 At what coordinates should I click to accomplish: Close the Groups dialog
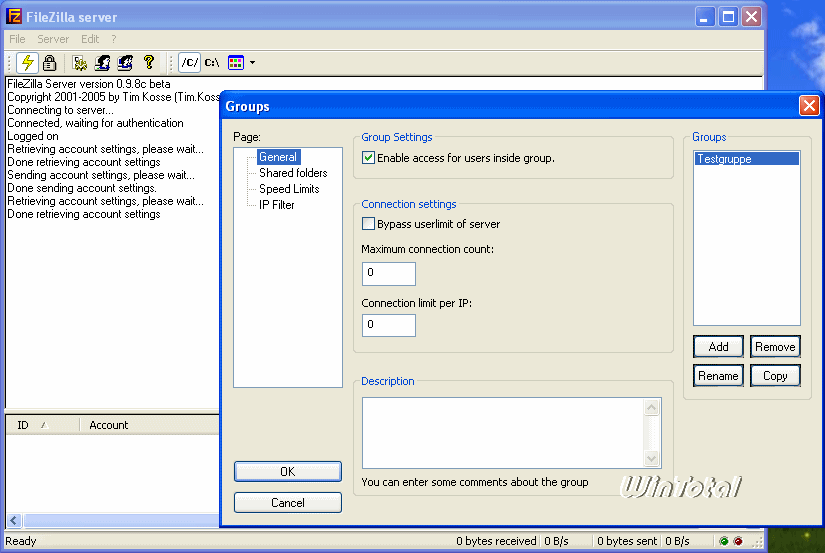[809, 106]
